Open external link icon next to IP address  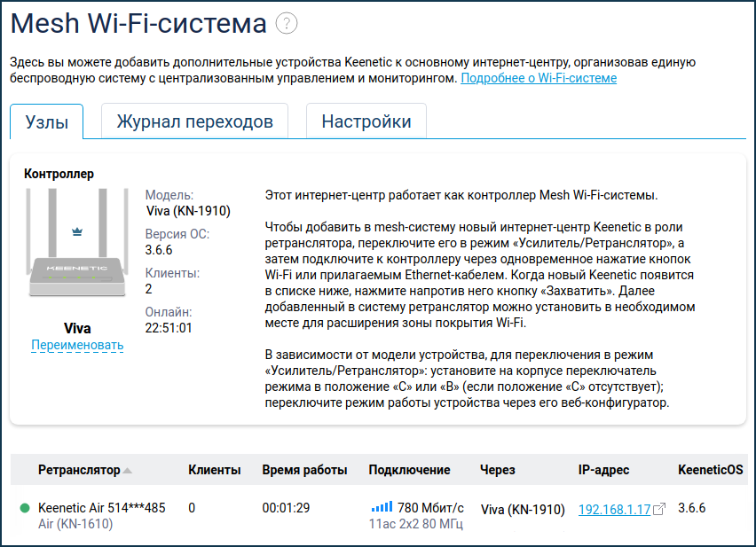point(659,509)
